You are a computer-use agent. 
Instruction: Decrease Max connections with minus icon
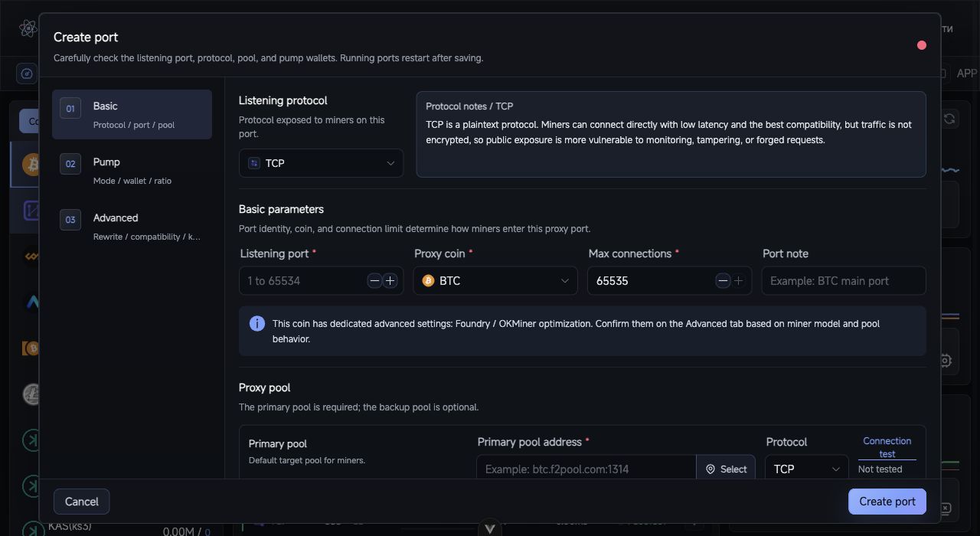tap(723, 281)
